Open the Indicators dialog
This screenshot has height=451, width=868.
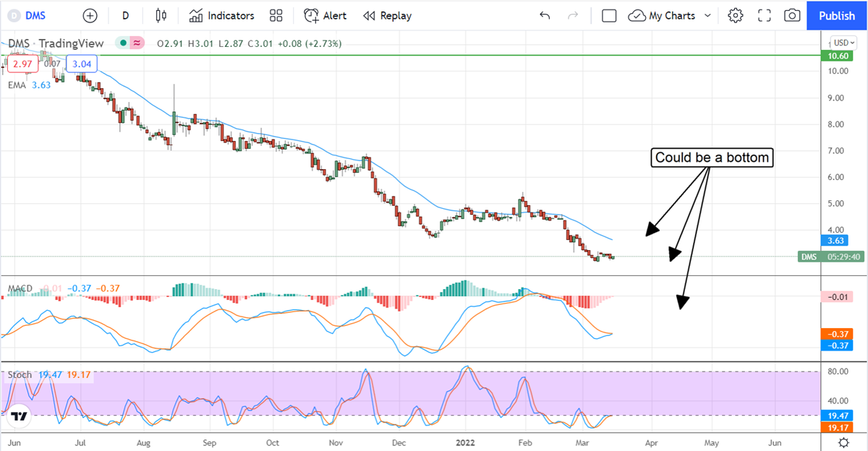[222, 15]
